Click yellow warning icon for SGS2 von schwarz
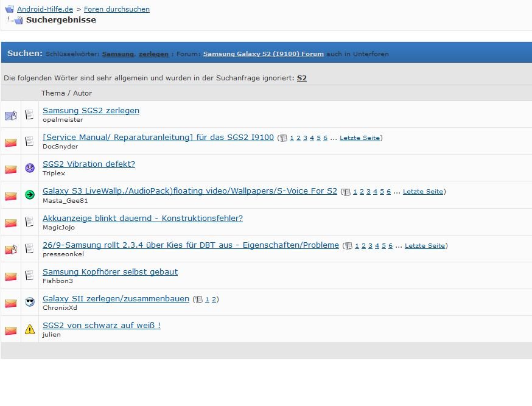The height and width of the screenshot is (406, 532). (30, 329)
